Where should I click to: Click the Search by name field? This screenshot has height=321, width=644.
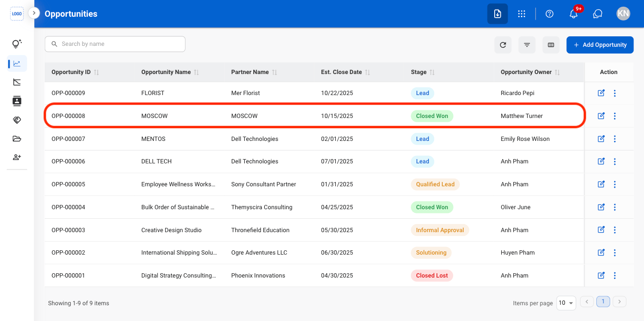[x=115, y=44]
